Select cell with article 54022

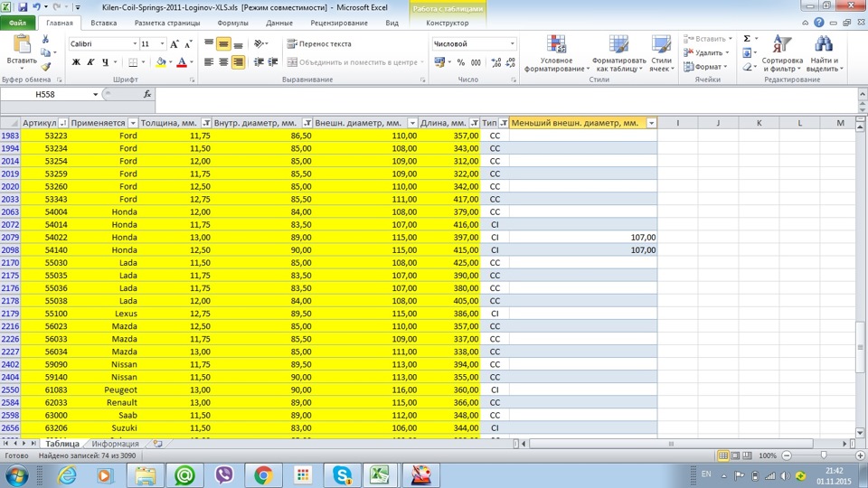[x=45, y=238]
